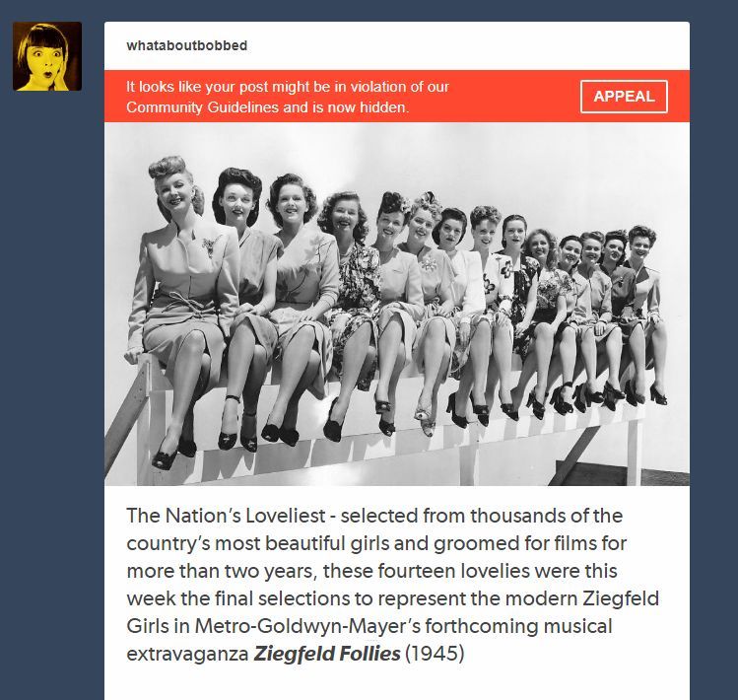Click the wooden bench leg in photo
Viewport: 738px width, 700px height.
tap(634, 453)
